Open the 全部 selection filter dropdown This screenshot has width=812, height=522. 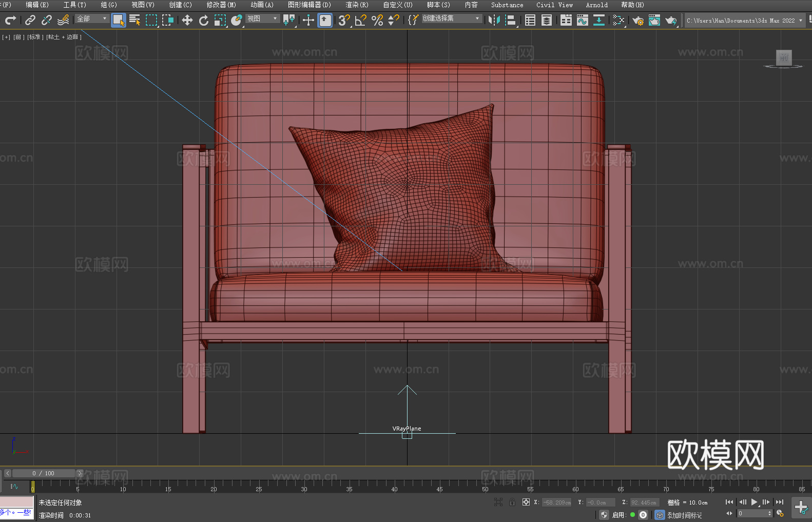[x=92, y=18]
